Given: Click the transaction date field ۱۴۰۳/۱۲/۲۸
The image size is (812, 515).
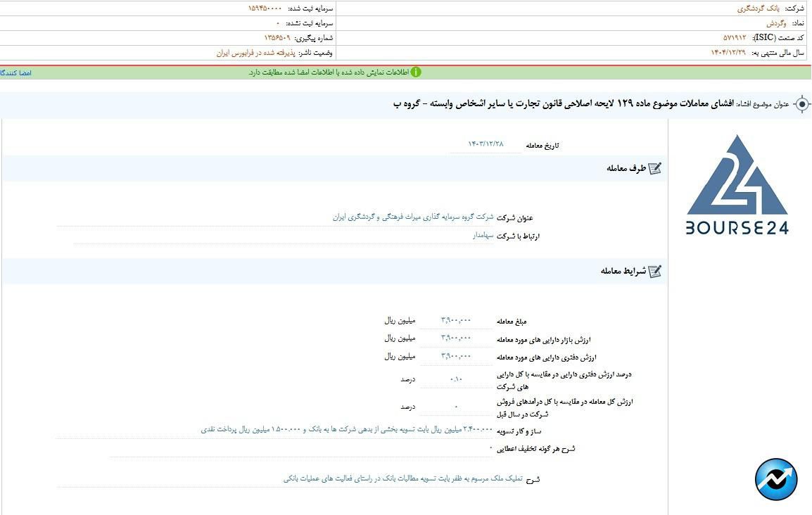Looking at the screenshot, I should [x=486, y=144].
